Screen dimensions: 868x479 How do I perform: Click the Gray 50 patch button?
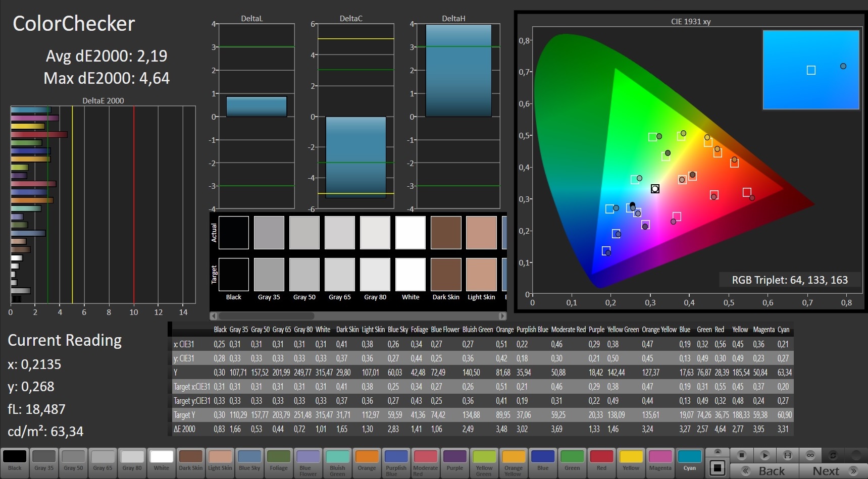click(x=74, y=460)
